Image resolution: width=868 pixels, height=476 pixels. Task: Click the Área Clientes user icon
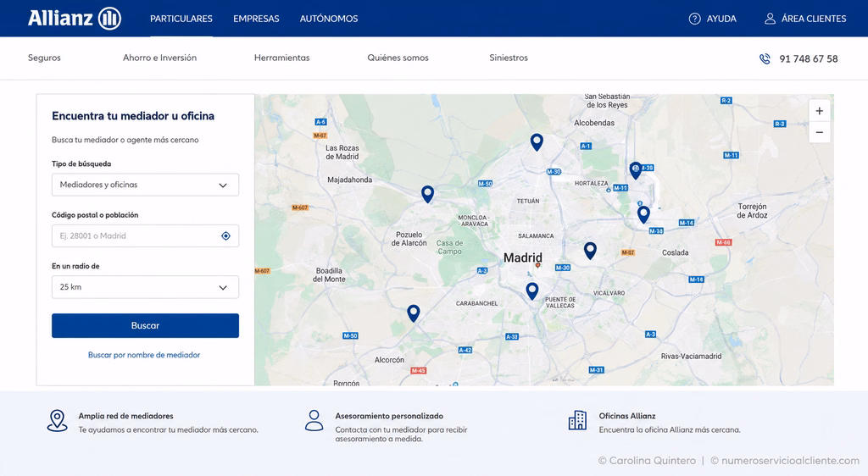point(770,19)
